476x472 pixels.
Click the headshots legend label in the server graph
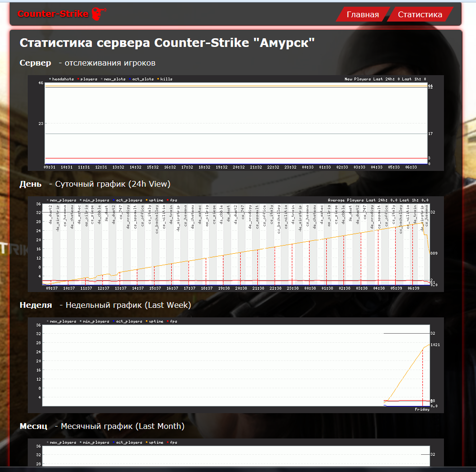click(63, 79)
